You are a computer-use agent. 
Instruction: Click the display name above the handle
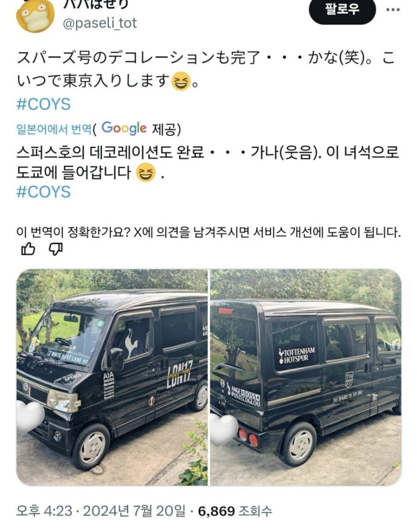click(96, 5)
